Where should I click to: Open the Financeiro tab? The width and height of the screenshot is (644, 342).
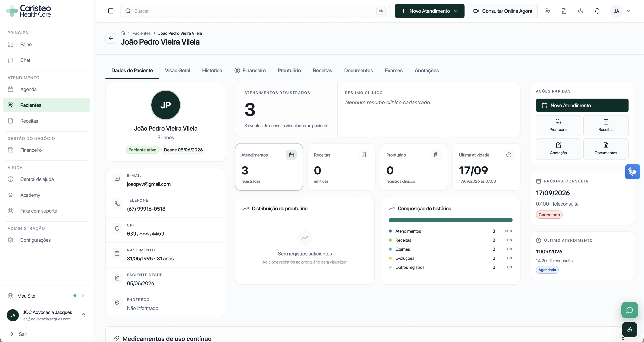click(x=250, y=70)
